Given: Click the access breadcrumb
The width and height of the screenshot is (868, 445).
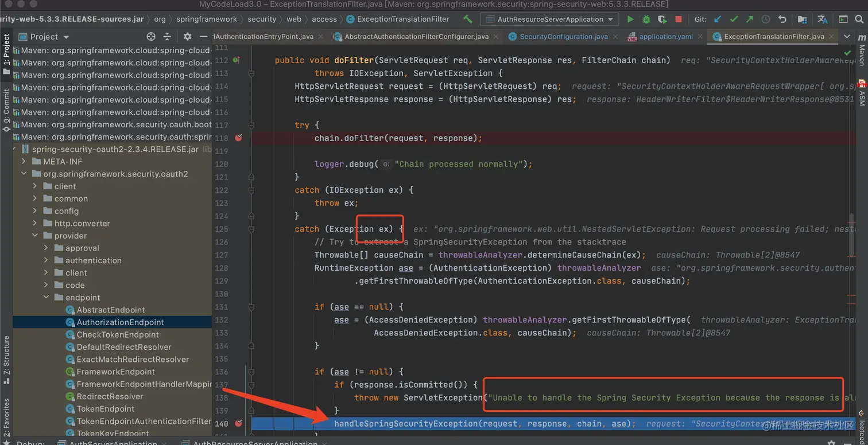Looking at the screenshot, I should (324, 19).
